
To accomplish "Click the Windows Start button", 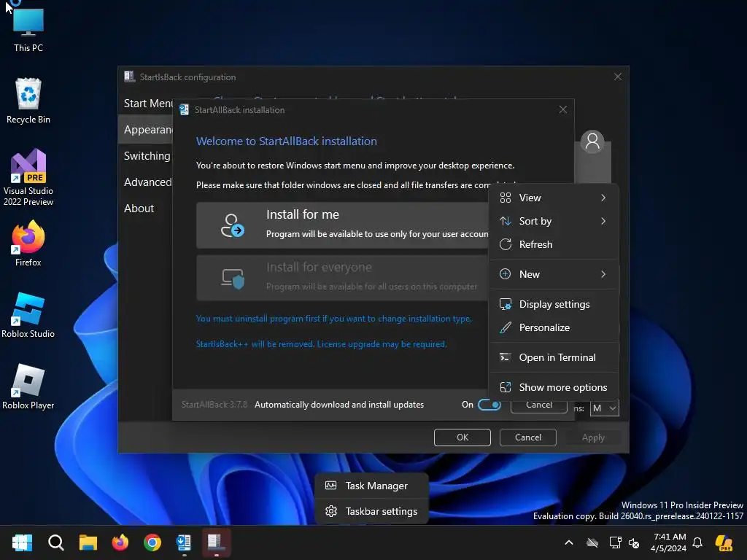I will tap(22, 542).
